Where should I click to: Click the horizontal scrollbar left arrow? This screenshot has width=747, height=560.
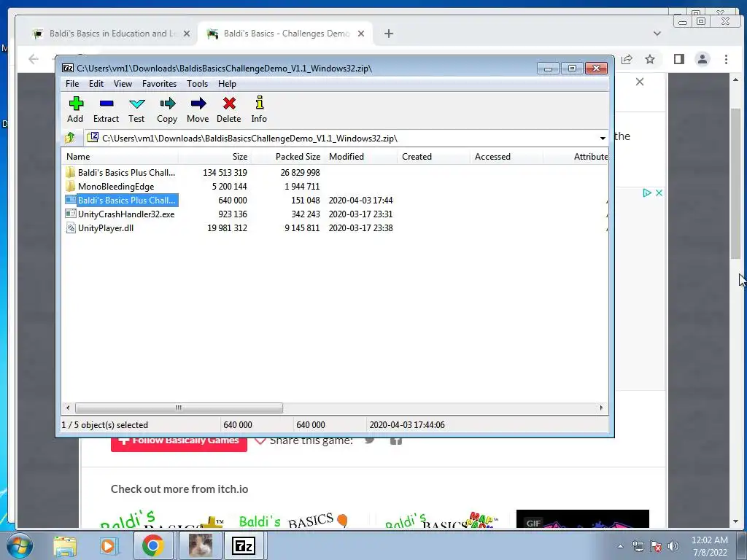68,408
